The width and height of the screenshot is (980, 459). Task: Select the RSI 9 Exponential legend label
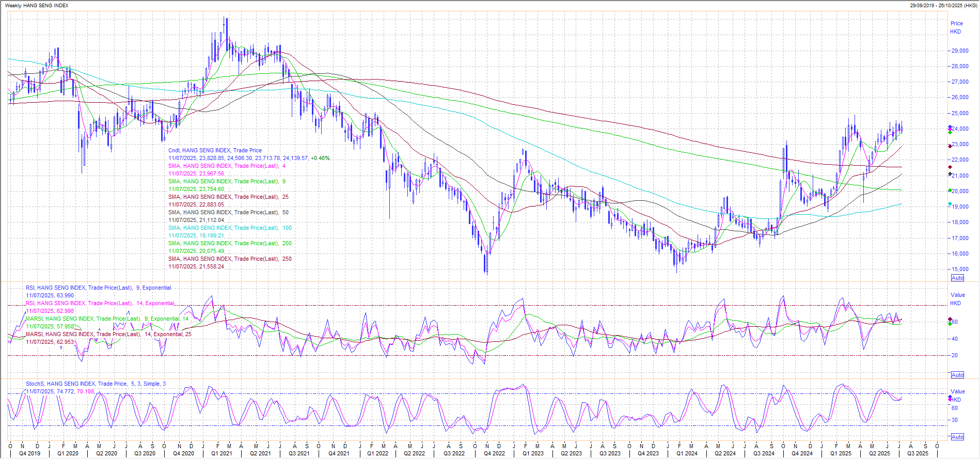point(99,288)
